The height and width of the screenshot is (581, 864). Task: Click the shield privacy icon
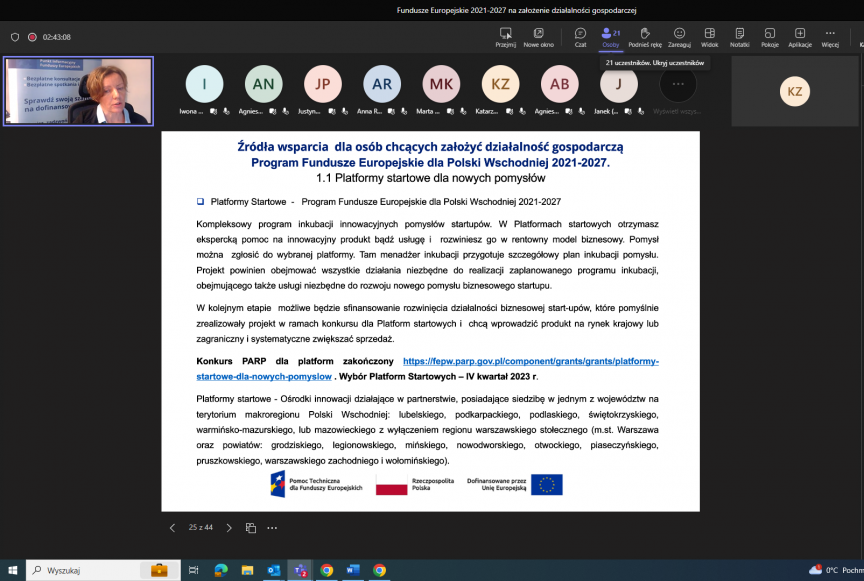15,37
